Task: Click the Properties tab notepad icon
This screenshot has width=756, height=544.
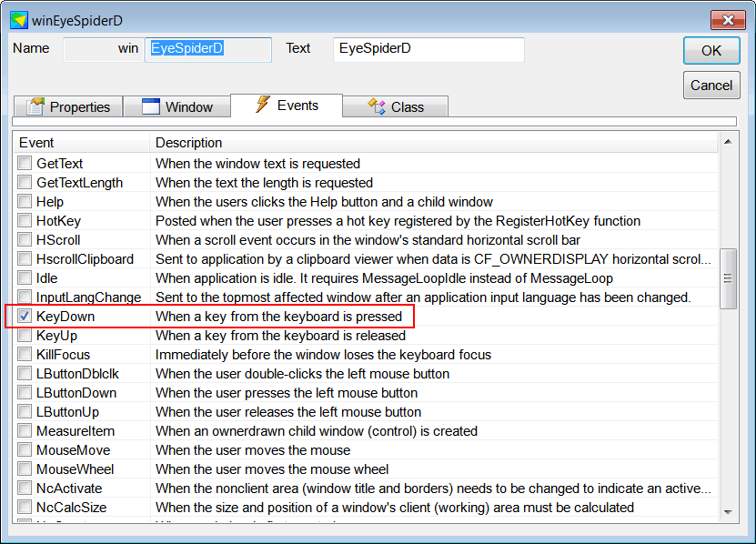Action: 35,106
